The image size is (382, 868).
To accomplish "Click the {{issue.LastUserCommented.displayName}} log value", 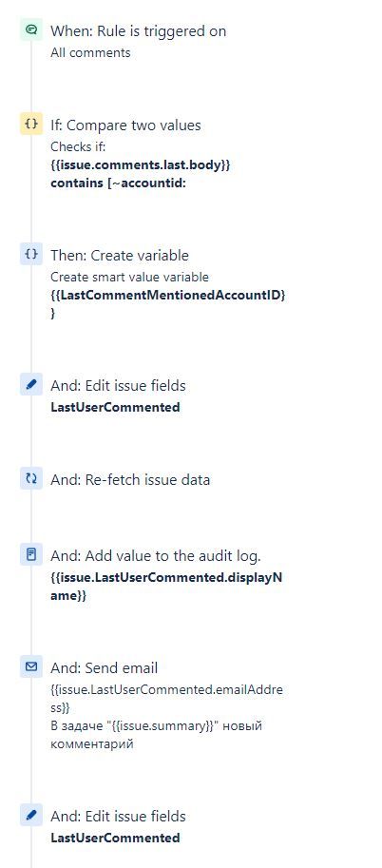I will click(166, 587).
